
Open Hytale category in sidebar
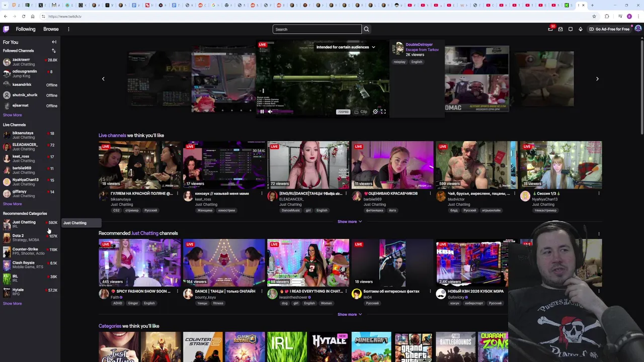tap(30, 292)
